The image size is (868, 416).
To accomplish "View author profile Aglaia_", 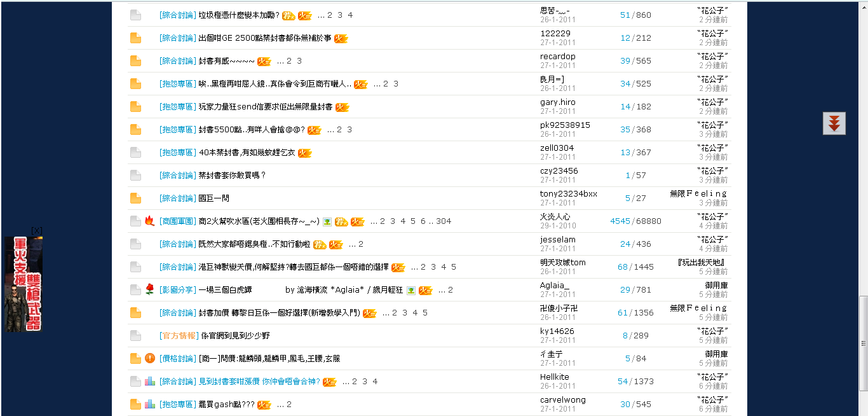I will click(555, 286).
